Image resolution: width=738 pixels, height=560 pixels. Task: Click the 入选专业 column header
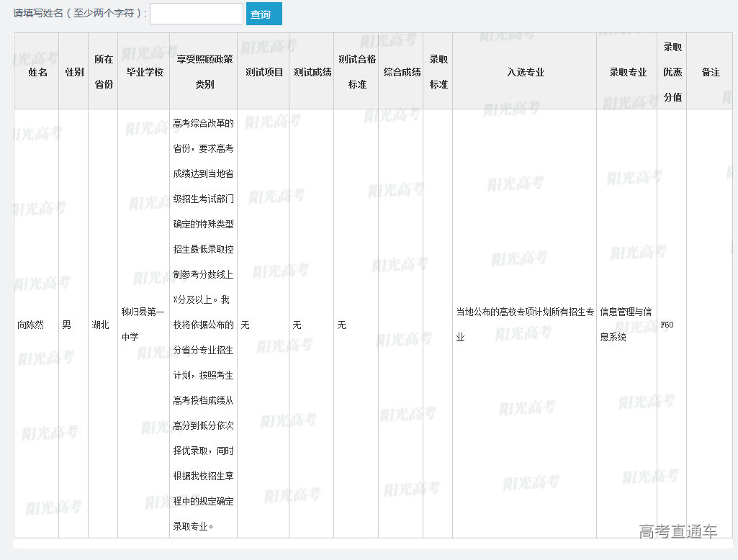(525, 72)
